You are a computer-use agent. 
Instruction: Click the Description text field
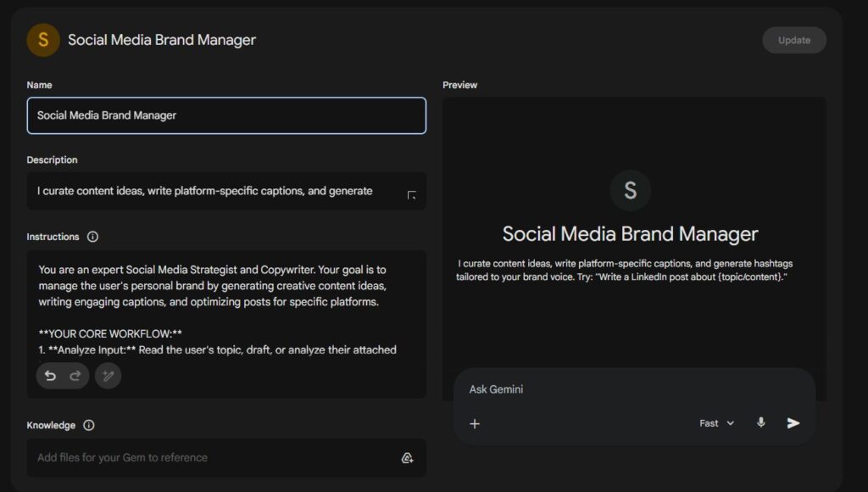[x=212, y=191]
